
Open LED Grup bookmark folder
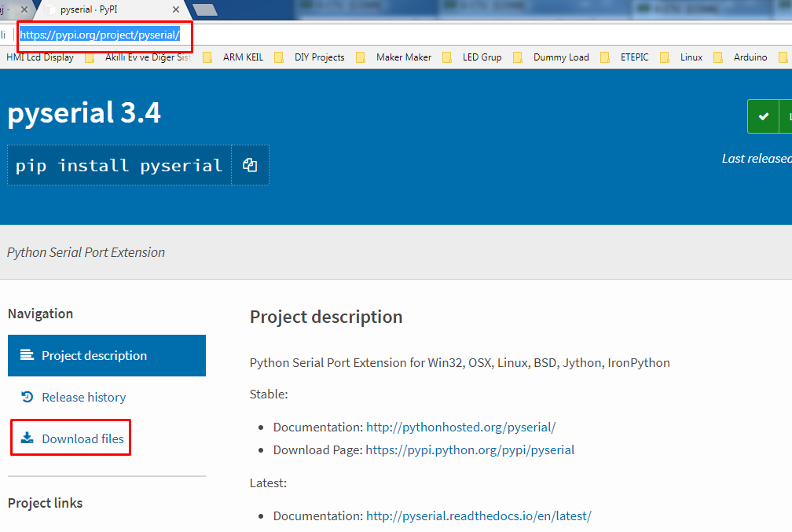coord(482,57)
